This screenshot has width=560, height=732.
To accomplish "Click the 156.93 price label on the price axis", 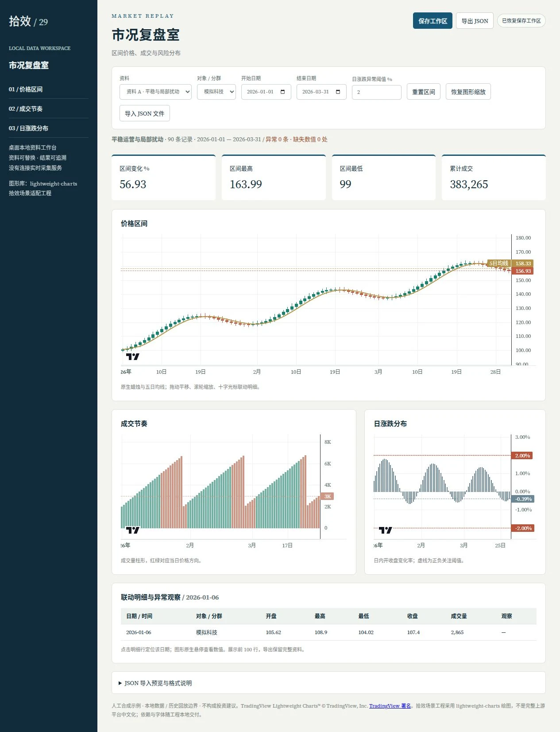I will (523, 271).
